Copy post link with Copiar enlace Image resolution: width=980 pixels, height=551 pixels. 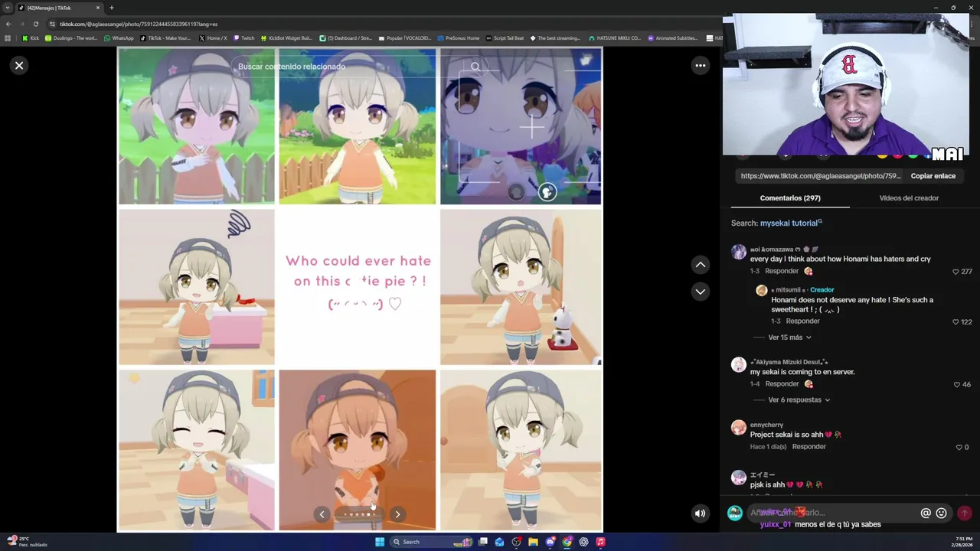click(x=933, y=176)
